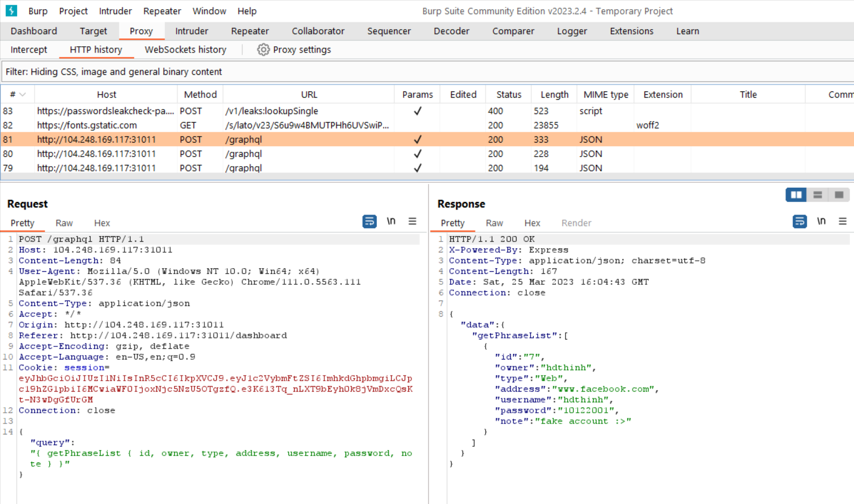Toggle non-printable characters in Request panel
Screen dimensions: 854x504
(391, 221)
